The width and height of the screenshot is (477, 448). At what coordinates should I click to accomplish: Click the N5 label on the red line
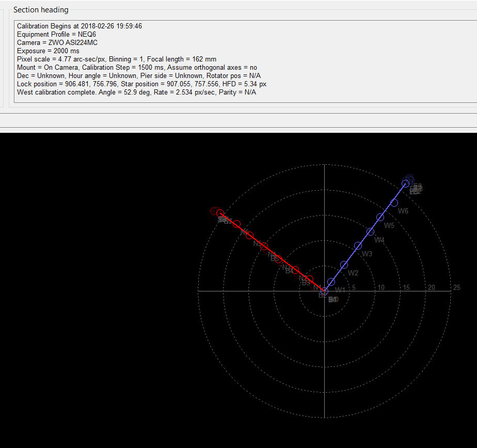(x=258, y=243)
